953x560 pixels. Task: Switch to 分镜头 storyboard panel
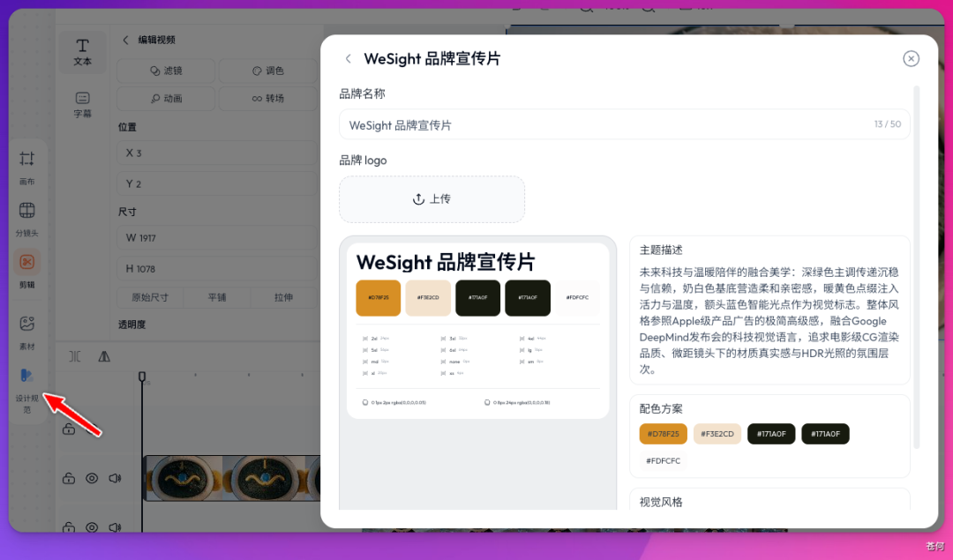click(x=26, y=220)
